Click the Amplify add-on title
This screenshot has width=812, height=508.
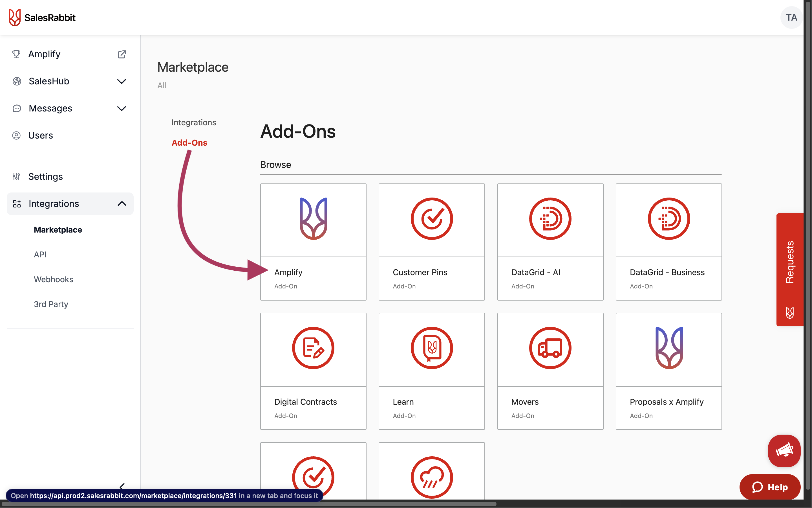click(288, 272)
